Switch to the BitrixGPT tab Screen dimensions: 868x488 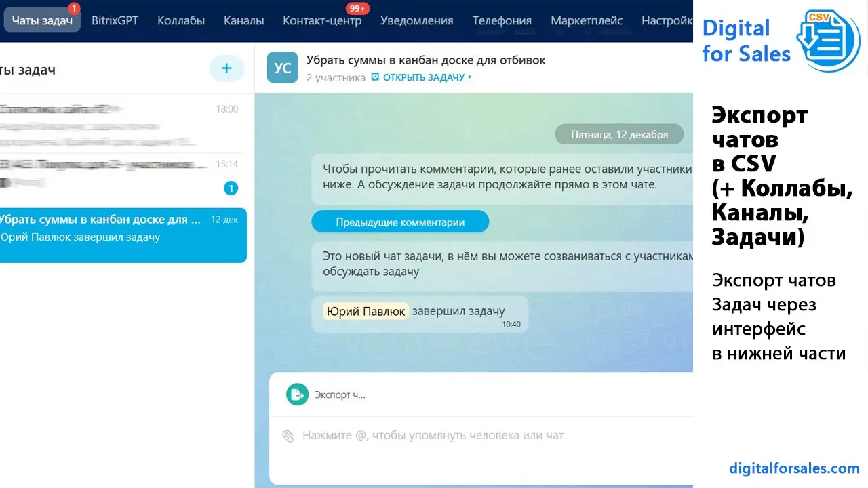115,20
